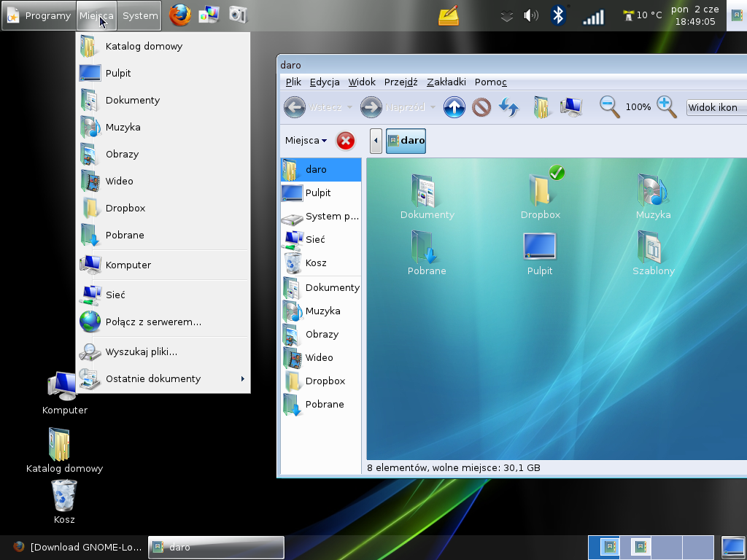
Task: Click the Stop loading icon in toolbar
Action: [x=481, y=108]
